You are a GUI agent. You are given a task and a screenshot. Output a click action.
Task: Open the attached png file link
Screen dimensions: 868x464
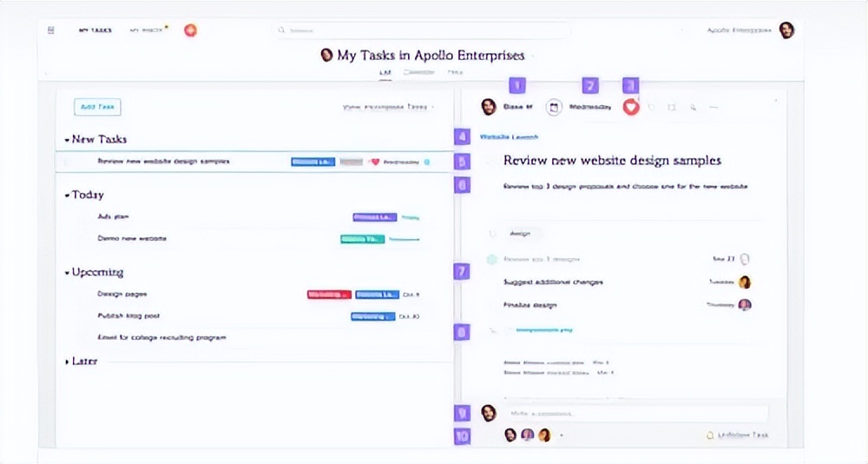click(544, 330)
